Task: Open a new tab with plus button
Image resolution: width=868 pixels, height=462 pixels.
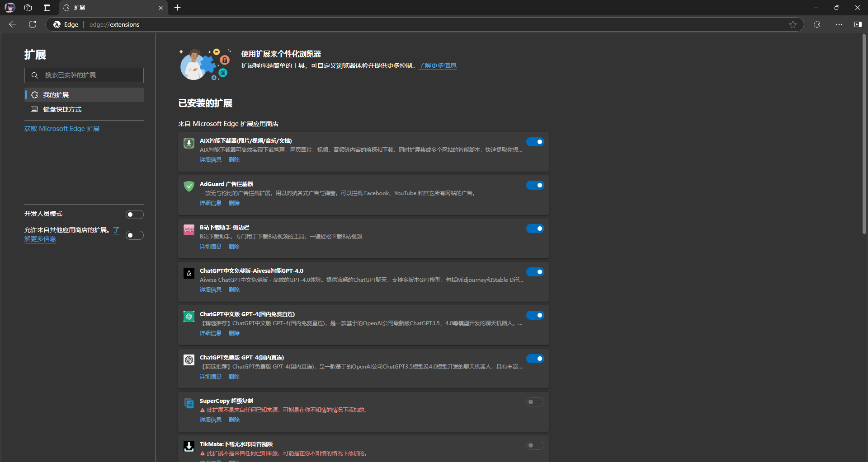Action: coord(178,8)
